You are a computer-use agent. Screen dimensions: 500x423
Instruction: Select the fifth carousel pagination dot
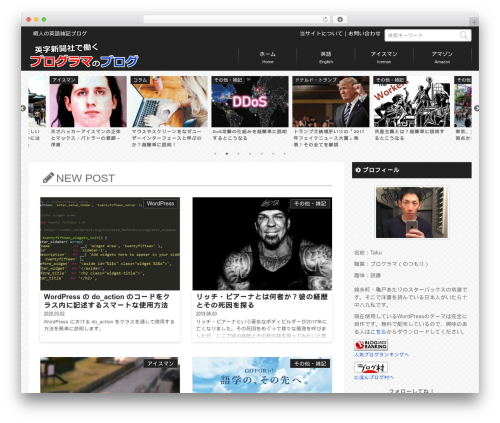[x=262, y=154]
